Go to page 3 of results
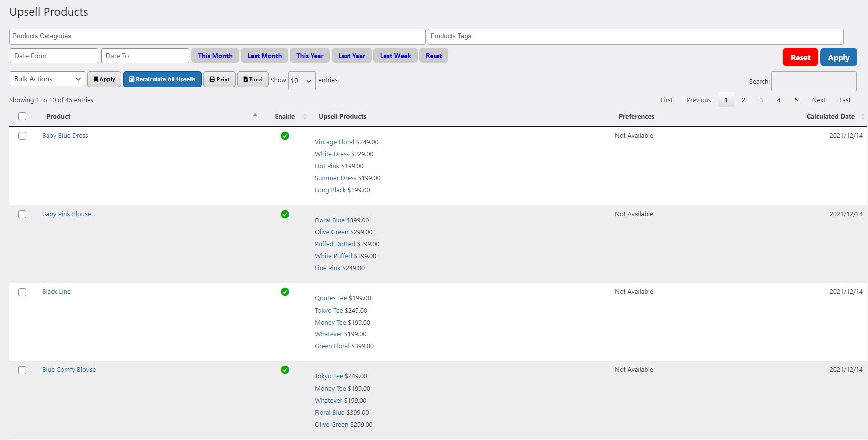Viewport: 868px width, 440px height. (761, 100)
